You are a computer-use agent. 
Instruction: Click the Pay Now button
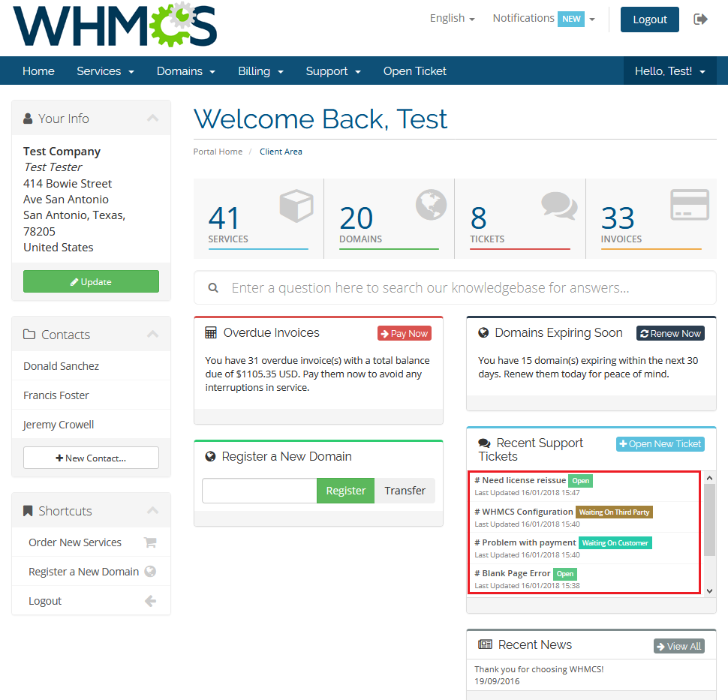pos(405,333)
